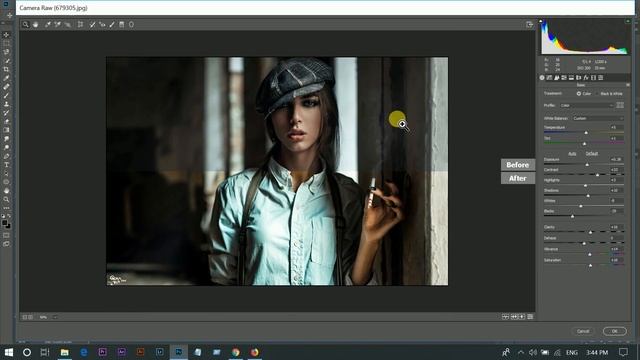This screenshot has width=640, height=360.
Task: Choose the Red Eye Removal tool
Action: pos(102,25)
